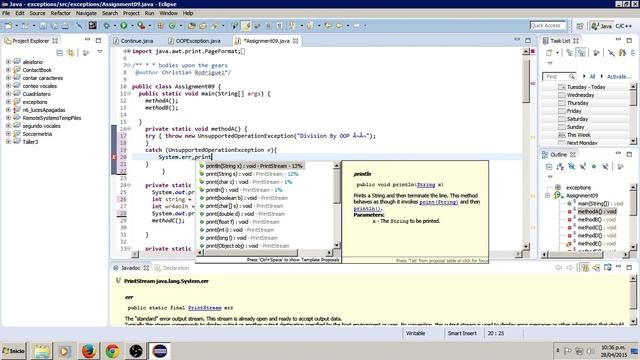The width and height of the screenshot is (640, 360).
Task: Click the New Java Package icon
Action: coord(161,26)
